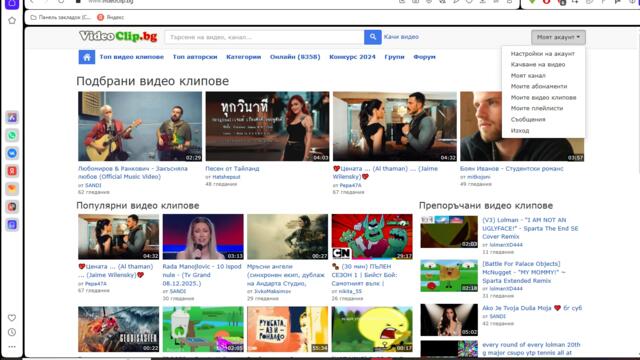Image resolution: width=640 pixels, height=360 pixels.
Task: Open author JivkoMaksimov link
Action: click(272, 291)
